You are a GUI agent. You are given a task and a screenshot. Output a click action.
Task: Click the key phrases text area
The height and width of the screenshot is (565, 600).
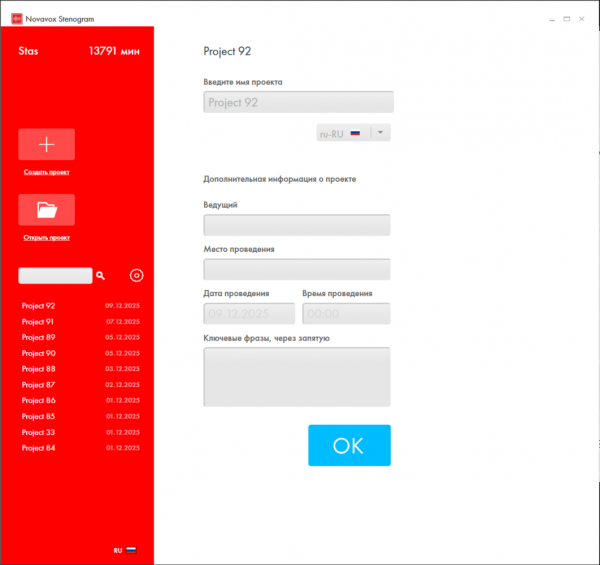(x=296, y=376)
